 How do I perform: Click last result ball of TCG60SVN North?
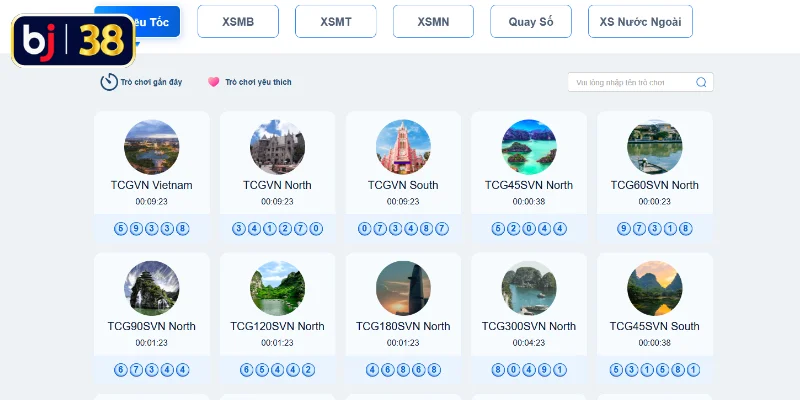686,229
